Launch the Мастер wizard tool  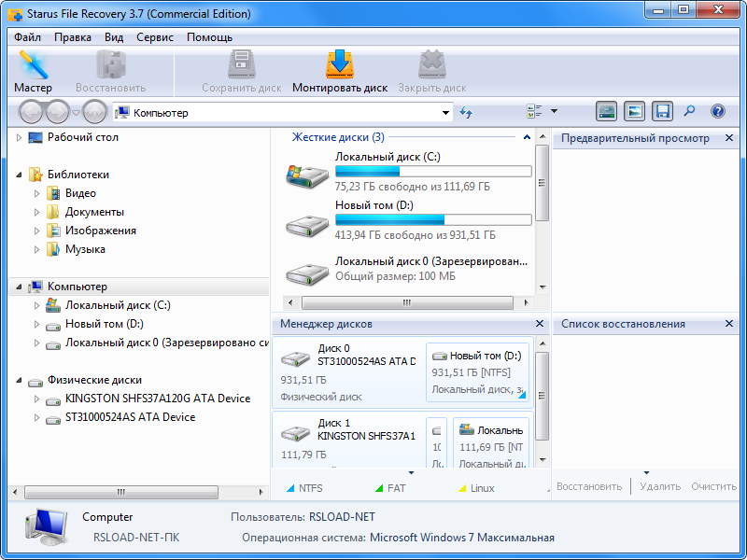[x=33, y=72]
